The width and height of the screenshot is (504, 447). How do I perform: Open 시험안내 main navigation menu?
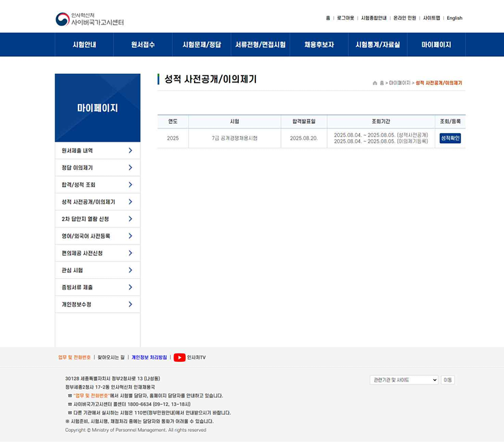pyautogui.click(x=84, y=45)
